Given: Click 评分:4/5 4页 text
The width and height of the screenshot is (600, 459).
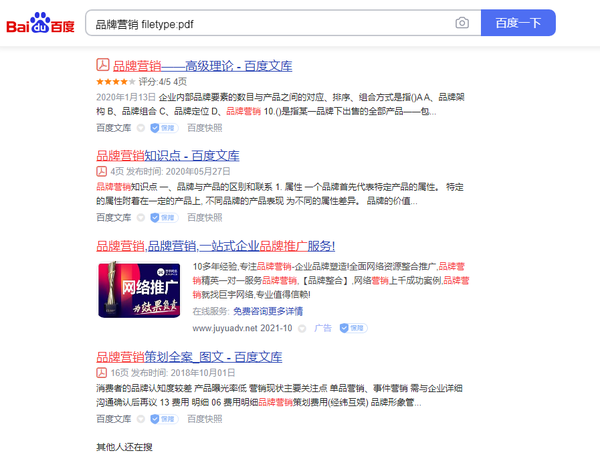Looking at the screenshot, I should pos(163,81).
